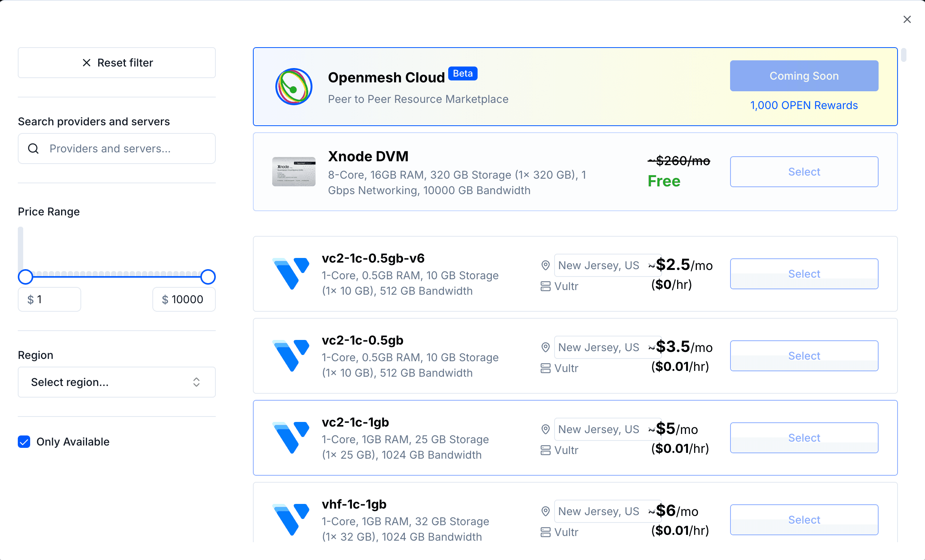Click the location pin icon for vc2-1c-0.5gb-v6

546,265
